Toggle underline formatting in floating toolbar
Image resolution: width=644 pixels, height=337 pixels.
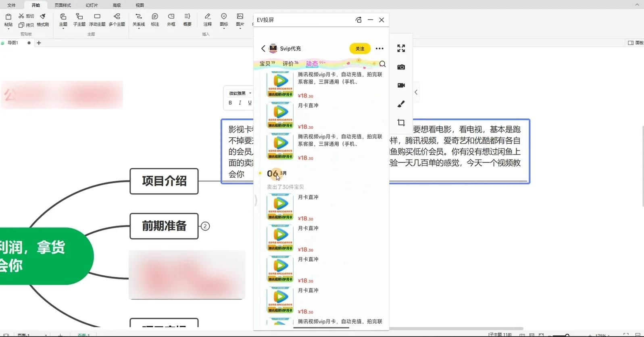[x=250, y=103]
